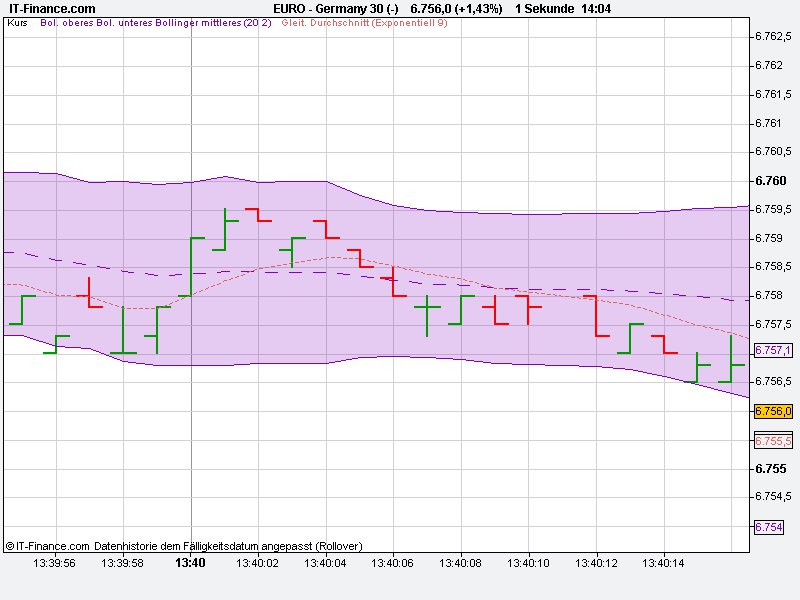This screenshot has width=800, height=600.
Task: Click the tallest green candlestick on the chart
Action: (193, 265)
